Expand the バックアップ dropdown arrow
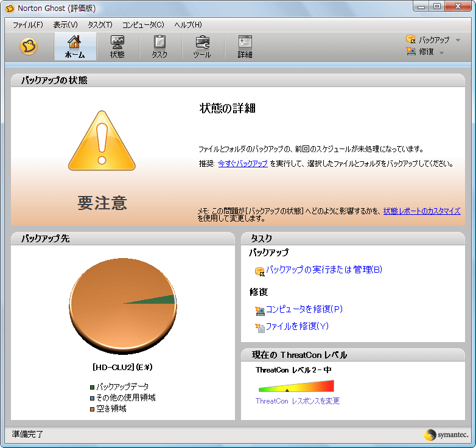The image size is (476, 448). click(x=458, y=40)
